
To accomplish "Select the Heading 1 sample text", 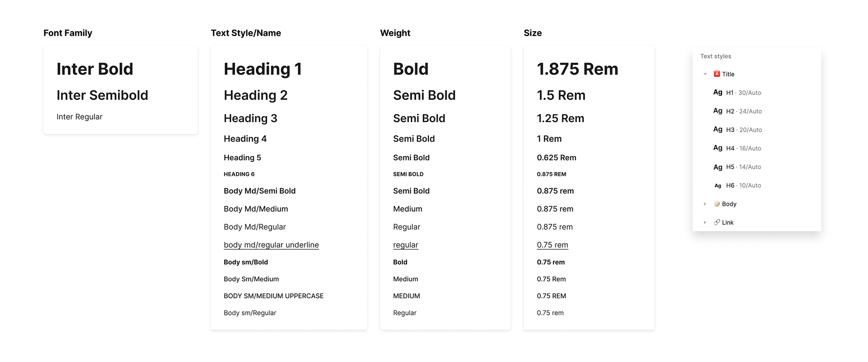I will click(263, 69).
